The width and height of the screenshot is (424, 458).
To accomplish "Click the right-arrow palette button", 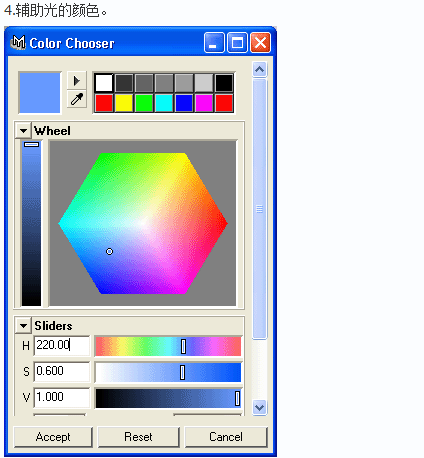I will [x=77, y=81].
